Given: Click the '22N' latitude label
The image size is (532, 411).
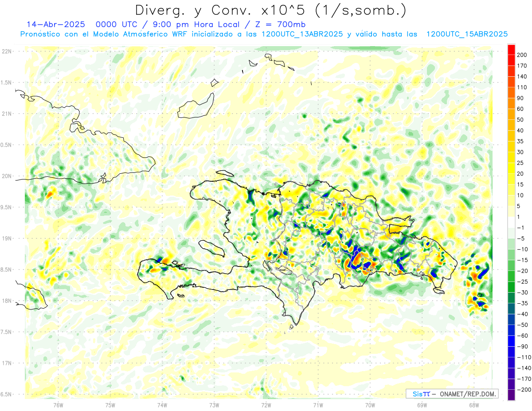Looking at the screenshot, I should pyautogui.click(x=7, y=51).
